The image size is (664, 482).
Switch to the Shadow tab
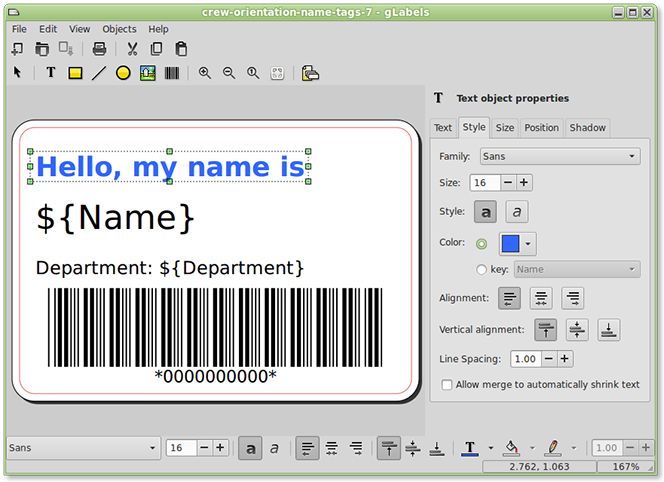[587, 127]
